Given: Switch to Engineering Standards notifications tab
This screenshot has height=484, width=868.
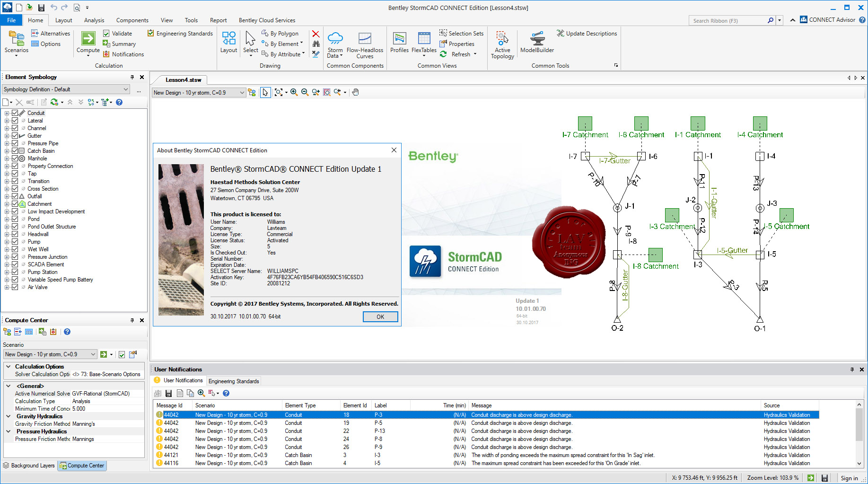Looking at the screenshot, I should pos(234,381).
